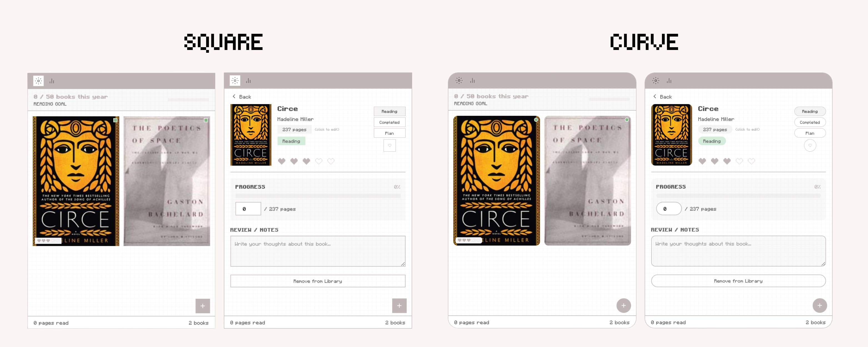
Task: Set second rating heart in square detail panel
Action: tap(294, 161)
